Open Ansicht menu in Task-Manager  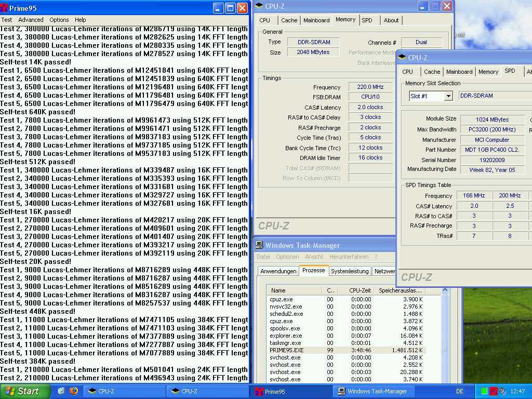[x=314, y=257]
